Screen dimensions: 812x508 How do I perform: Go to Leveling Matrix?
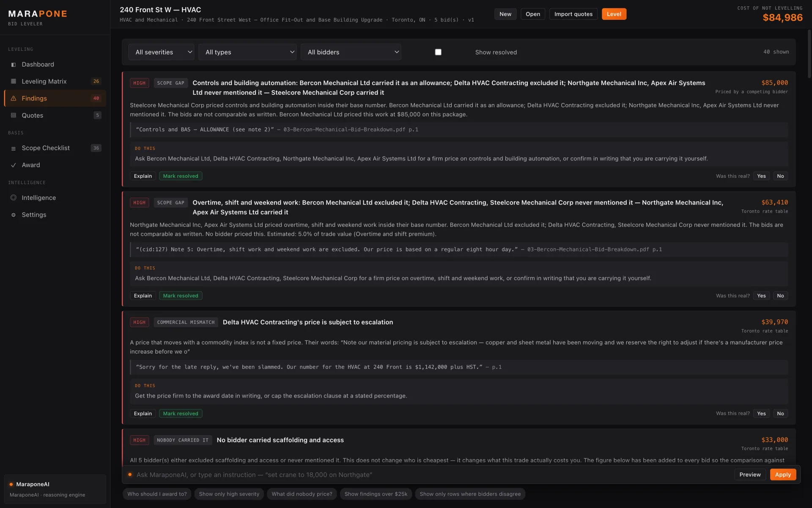[x=55, y=81]
